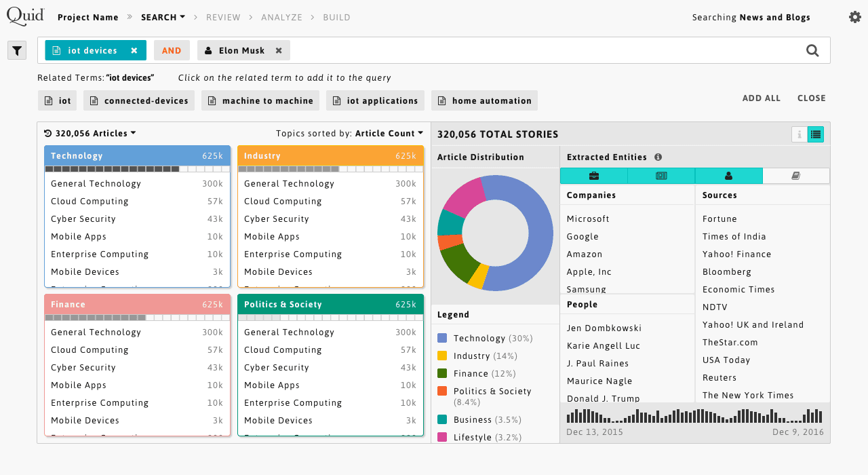This screenshot has height=475, width=868.
Task: Switch to the info view of total stories
Action: [x=800, y=134]
